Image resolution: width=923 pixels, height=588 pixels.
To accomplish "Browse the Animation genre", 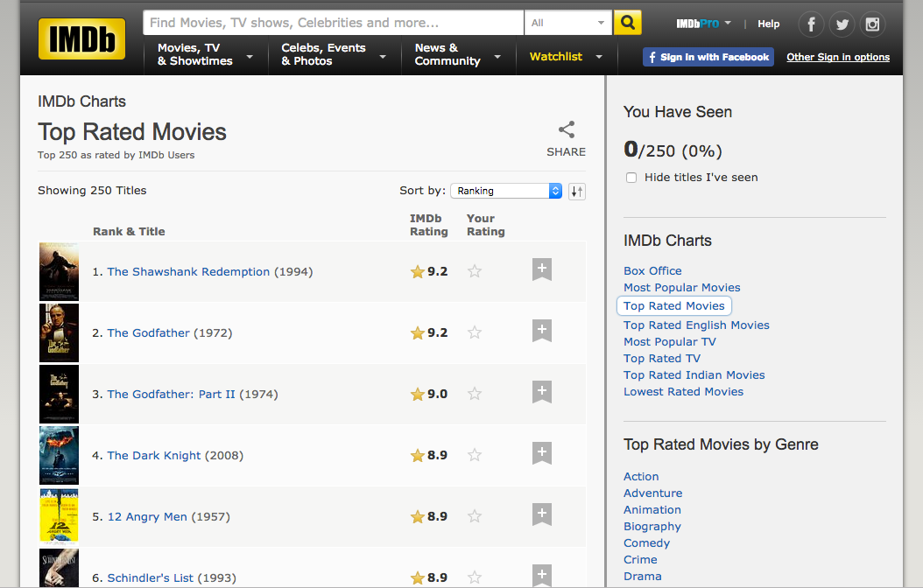I will (652, 510).
